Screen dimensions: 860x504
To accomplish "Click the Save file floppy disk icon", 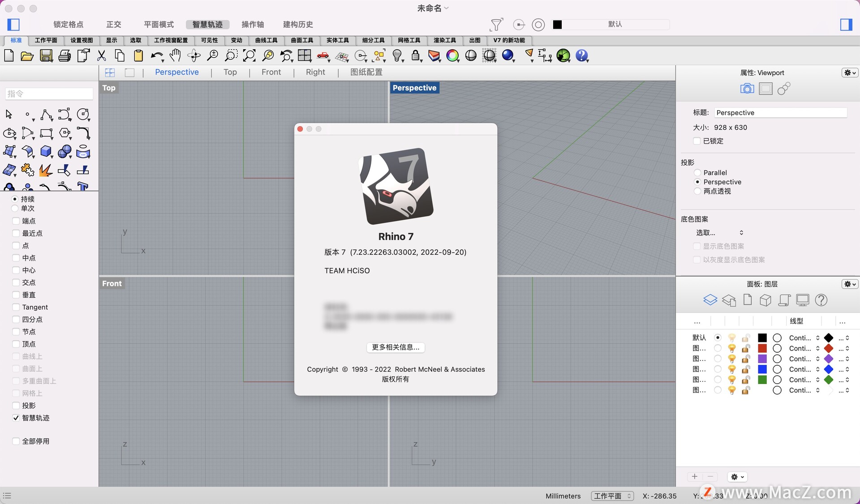I will pyautogui.click(x=46, y=56).
